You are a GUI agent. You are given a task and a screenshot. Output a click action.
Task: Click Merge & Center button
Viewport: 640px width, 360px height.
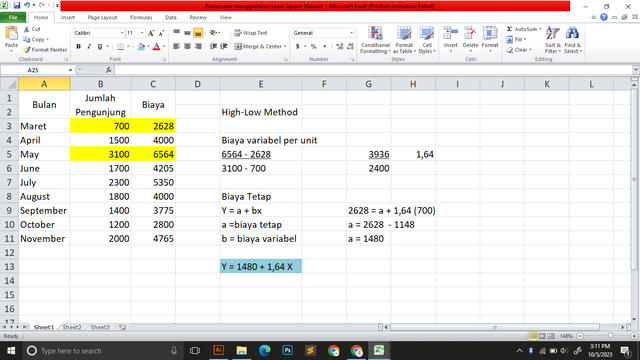point(258,47)
